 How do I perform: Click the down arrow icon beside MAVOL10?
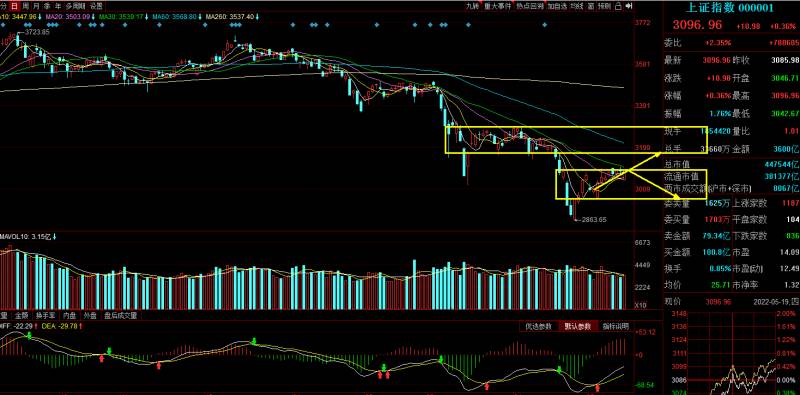[54, 237]
